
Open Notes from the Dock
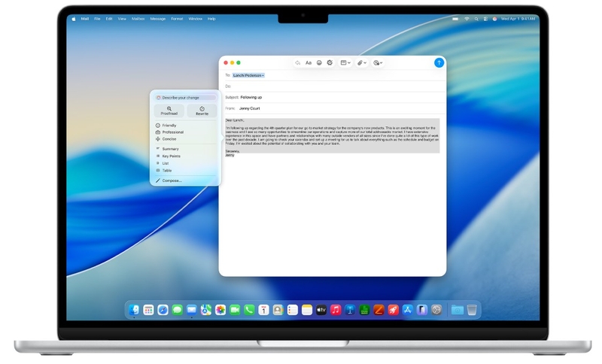pyautogui.click(x=307, y=310)
